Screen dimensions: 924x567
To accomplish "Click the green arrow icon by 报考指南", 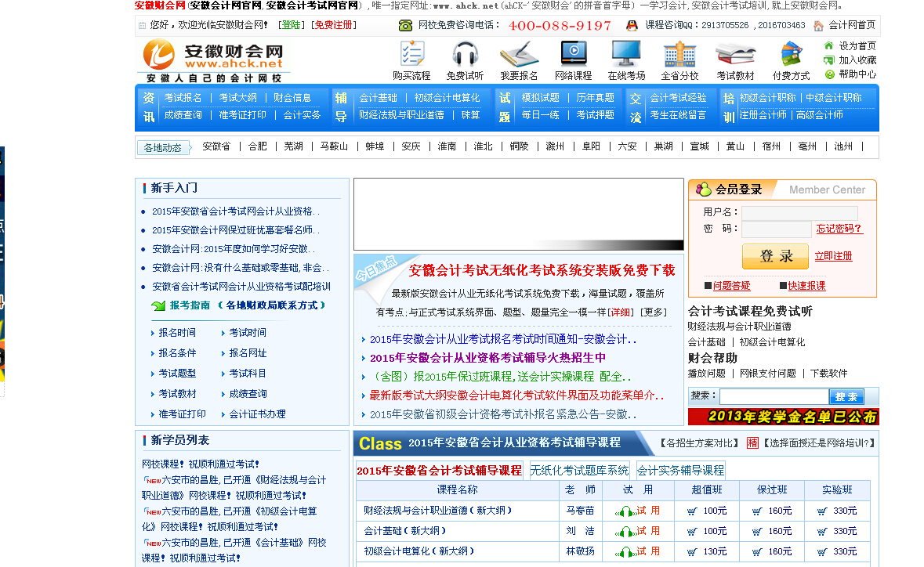I will (x=158, y=305).
